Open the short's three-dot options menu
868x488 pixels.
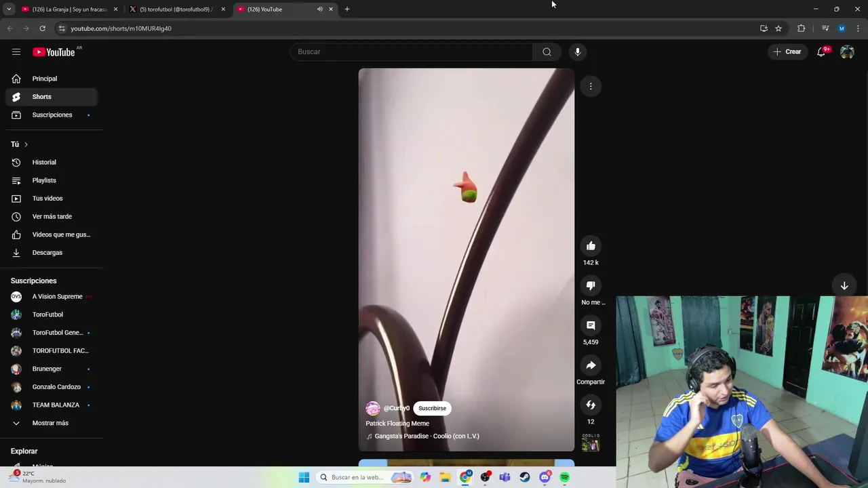coord(591,86)
